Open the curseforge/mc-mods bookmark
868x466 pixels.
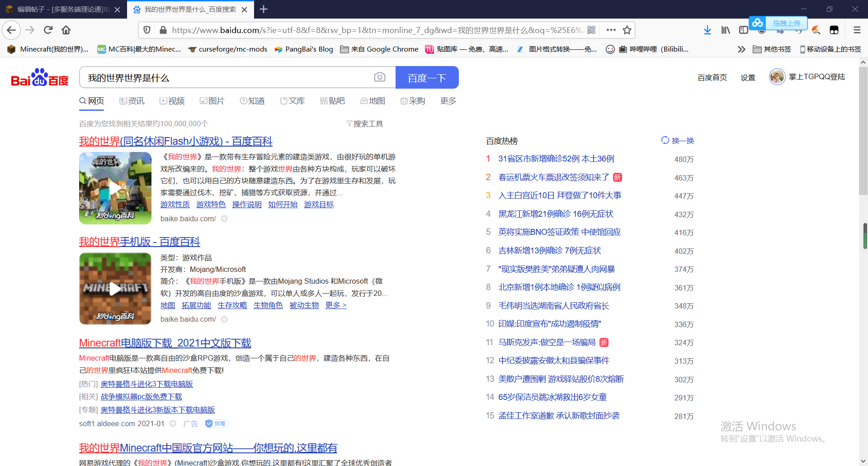(228, 49)
